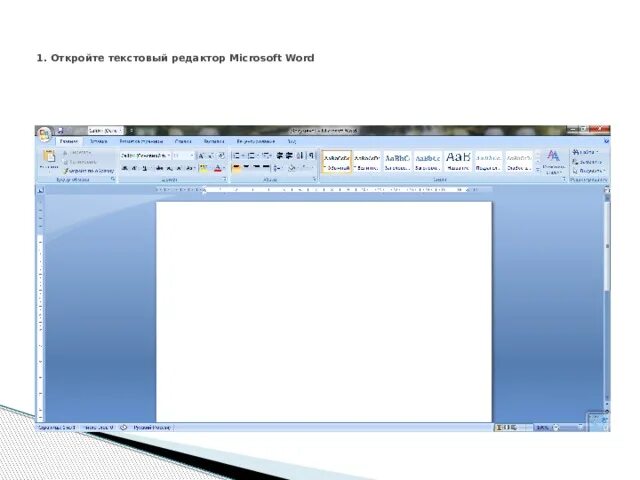
Task: Click the Change Case (Aa) icon
Action: click(x=189, y=168)
